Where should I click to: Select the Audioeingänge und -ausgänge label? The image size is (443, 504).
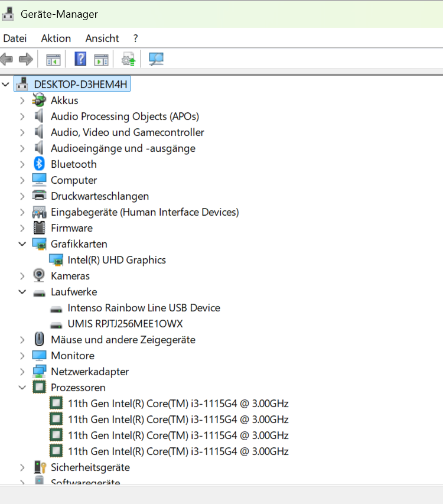[x=123, y=148]
